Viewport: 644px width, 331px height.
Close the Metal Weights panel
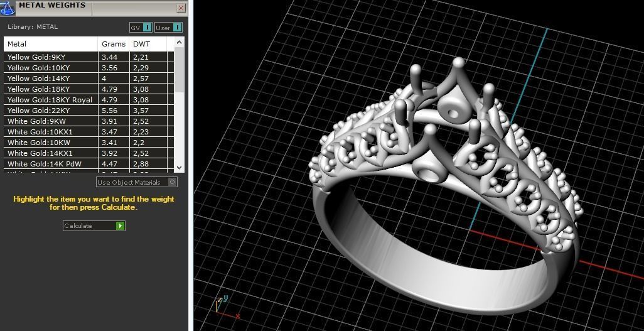(181, 8)
